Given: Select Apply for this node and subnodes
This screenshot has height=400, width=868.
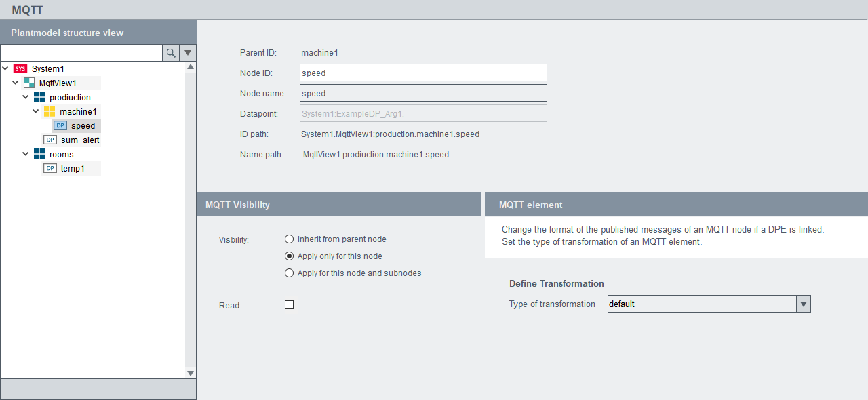Looking at the screenshot, I should point(290,273).
